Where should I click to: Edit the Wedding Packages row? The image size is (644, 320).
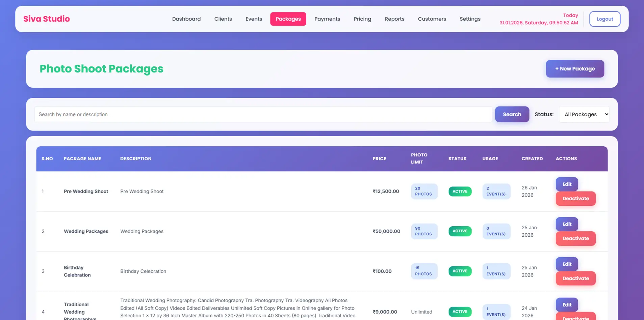(566, 224)
